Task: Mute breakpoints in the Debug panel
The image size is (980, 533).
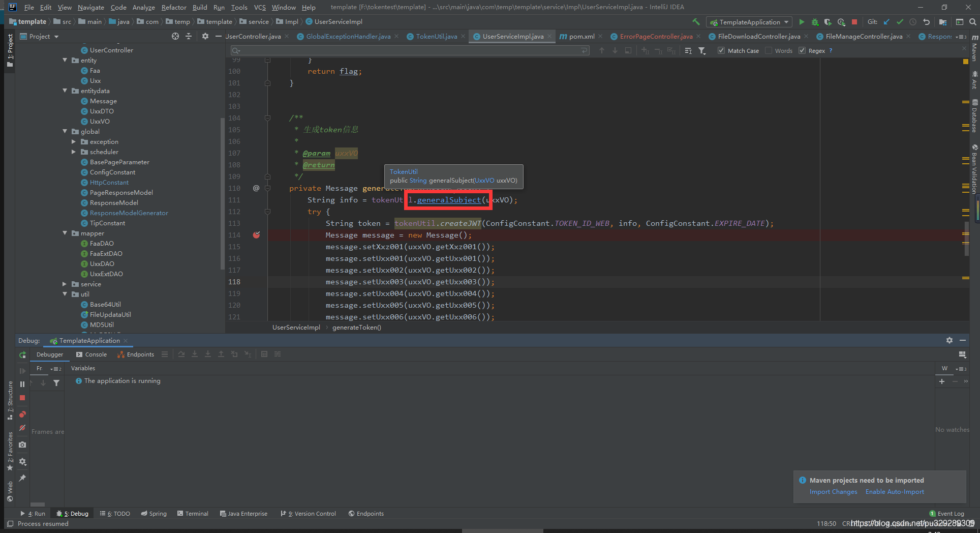Action: click(22, 428)
